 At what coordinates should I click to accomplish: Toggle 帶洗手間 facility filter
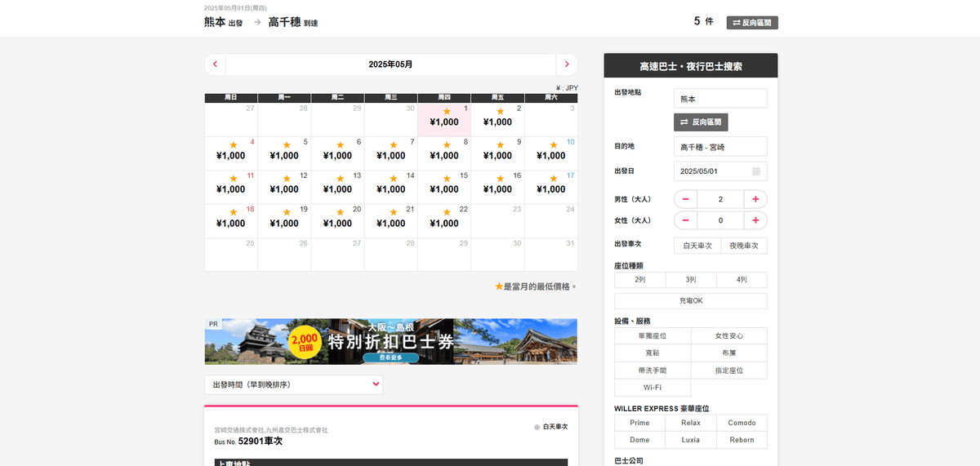653,371
